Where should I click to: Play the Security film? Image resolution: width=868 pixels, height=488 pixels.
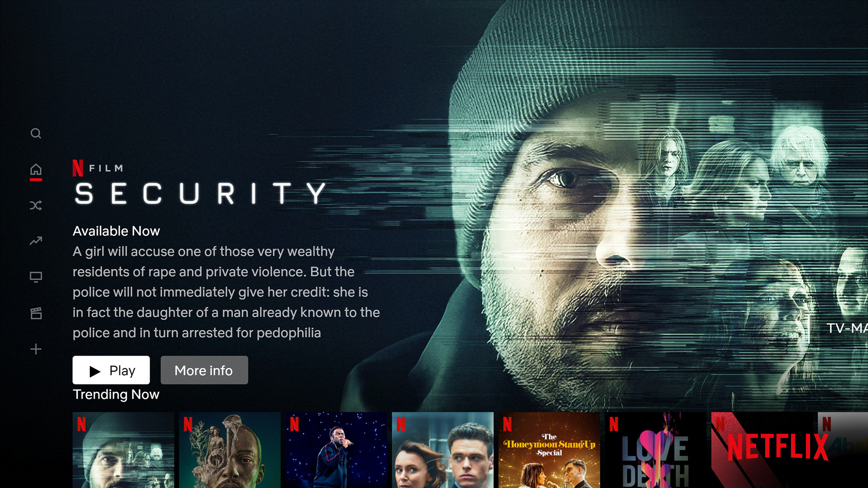pyautogui.click(x=111, y=370)
